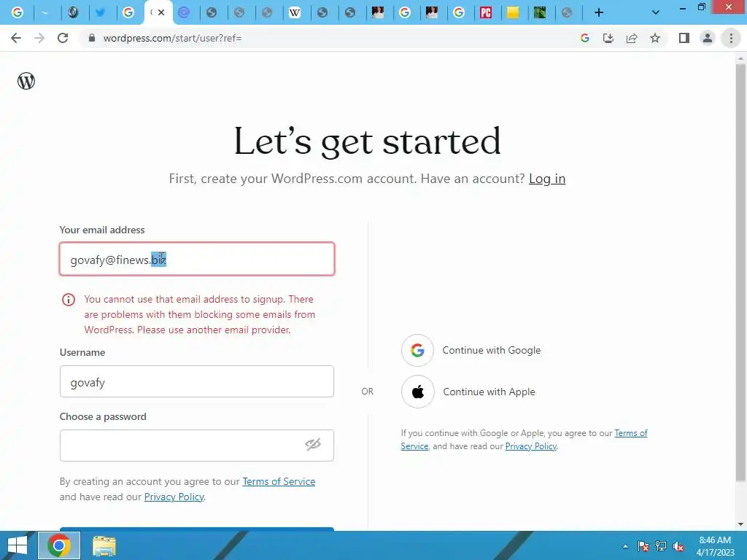Click the WordPress logo in the page header
The image size is (747, 560).
pyautogui.click(x=26, y=81)
